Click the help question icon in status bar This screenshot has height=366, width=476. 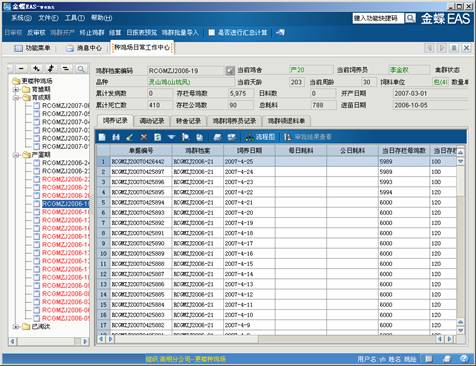464,359
